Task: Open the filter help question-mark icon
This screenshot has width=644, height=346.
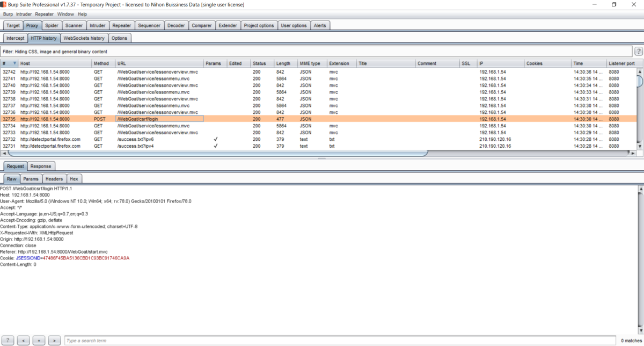Action: click(639, 52)
